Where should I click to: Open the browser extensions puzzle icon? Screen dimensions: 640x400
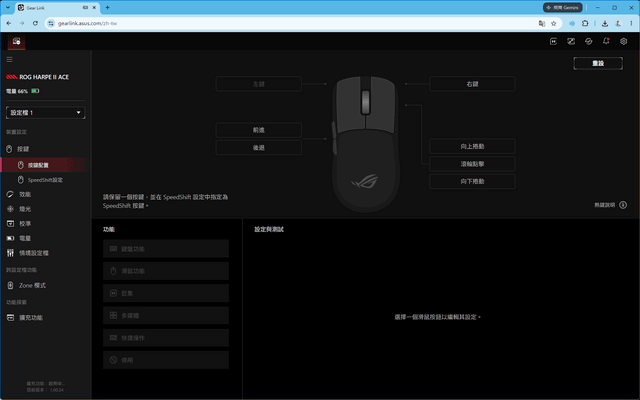(585, 23)
